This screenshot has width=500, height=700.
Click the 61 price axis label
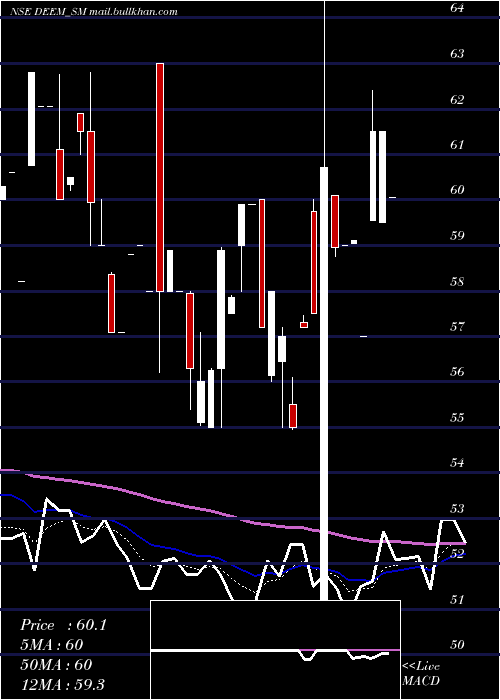[457, 145]
